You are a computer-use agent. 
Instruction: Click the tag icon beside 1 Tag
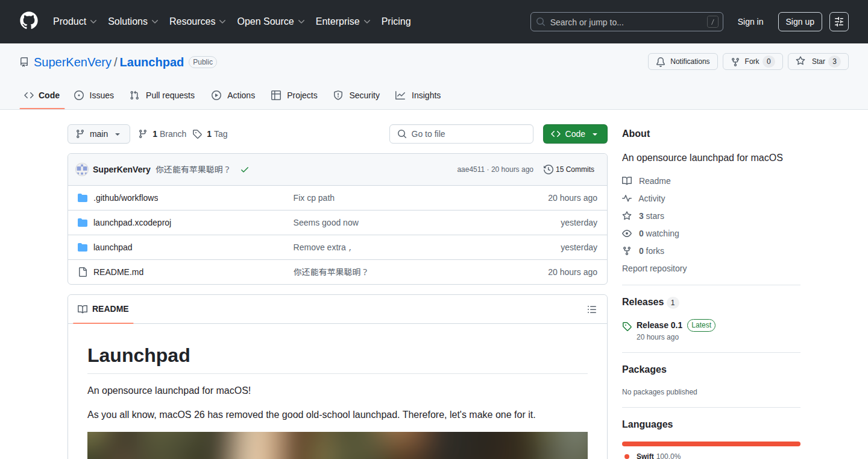pos(197,134)
